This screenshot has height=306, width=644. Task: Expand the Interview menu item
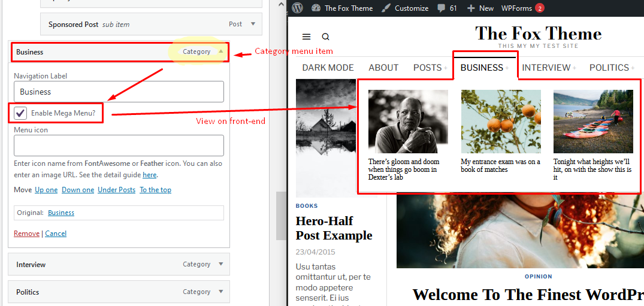pos(221,264)
